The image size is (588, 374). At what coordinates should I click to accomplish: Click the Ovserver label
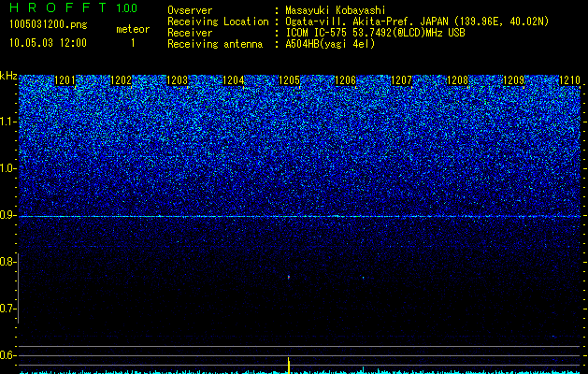[x=190, y=10]
